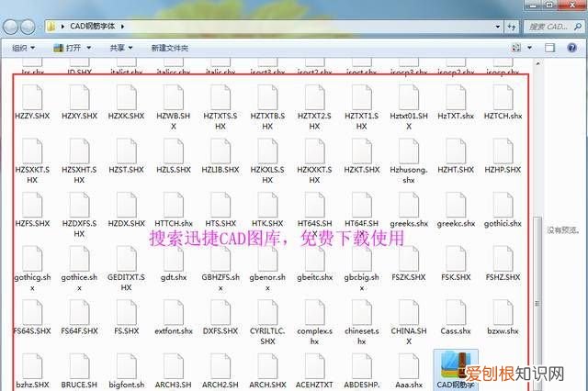Viewport: 588px width, 391px height.
Task: Select the file named GEDITXT.SHX
Action: [x=127, y=269]
